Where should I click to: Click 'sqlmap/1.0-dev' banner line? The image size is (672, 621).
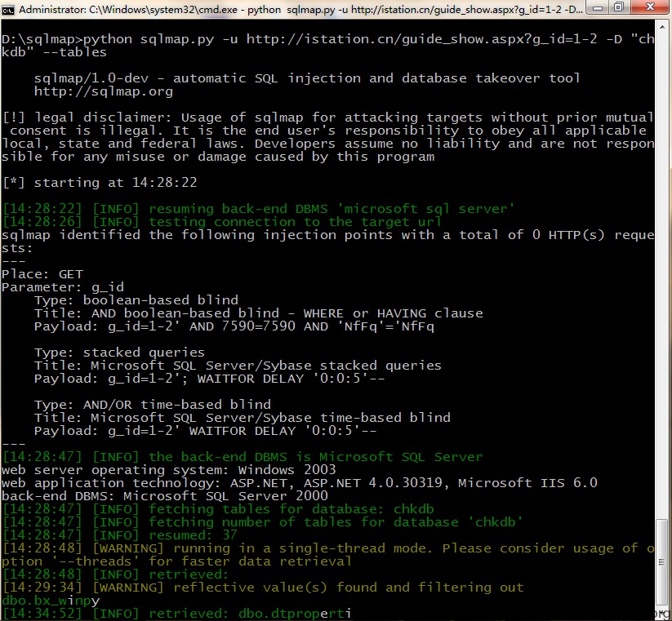click(307, 78)
